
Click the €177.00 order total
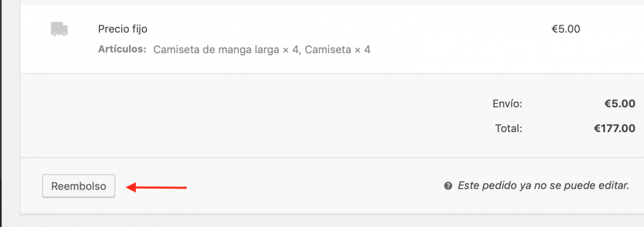click(614, 128)
